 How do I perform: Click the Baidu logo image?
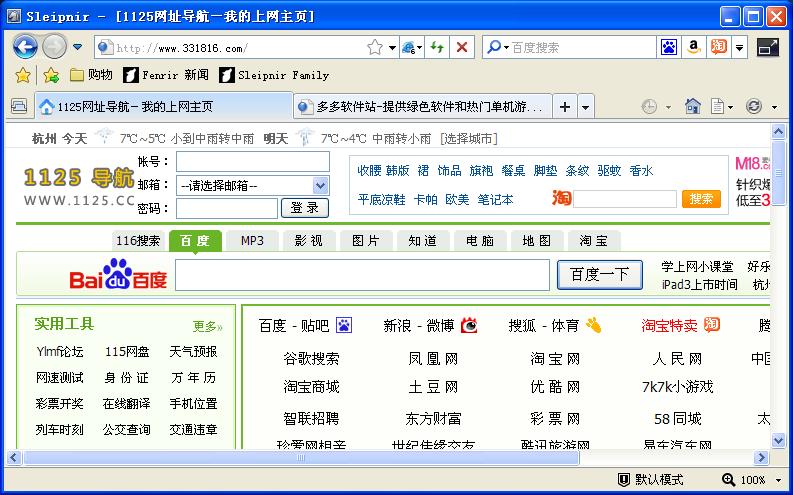pos(118,274)
